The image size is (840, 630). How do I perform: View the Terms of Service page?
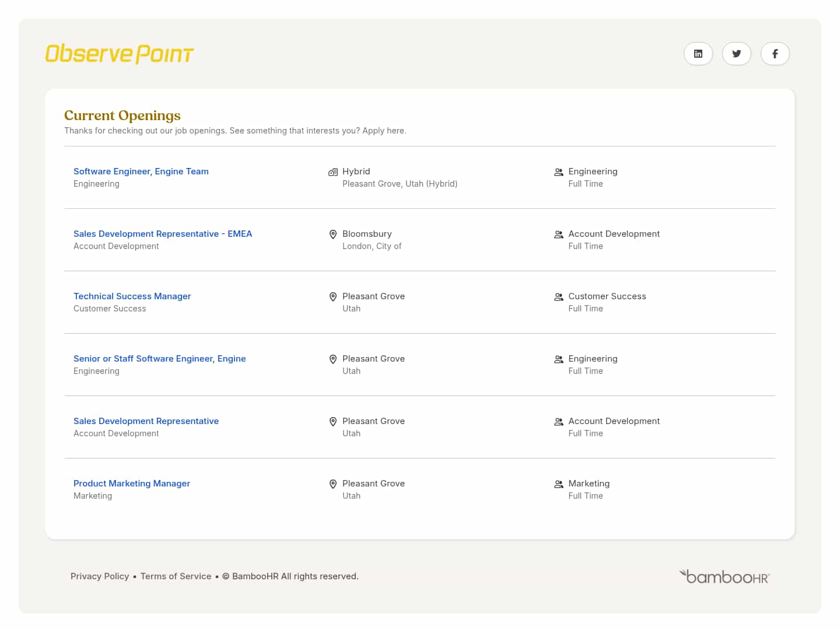pyautogui.click(x=176, y=576)
